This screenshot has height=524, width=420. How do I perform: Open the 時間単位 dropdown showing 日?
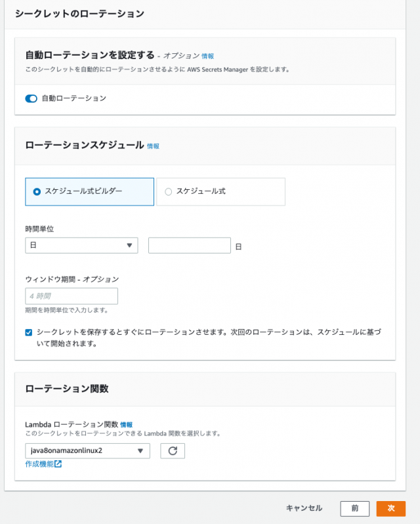[81, 246]
